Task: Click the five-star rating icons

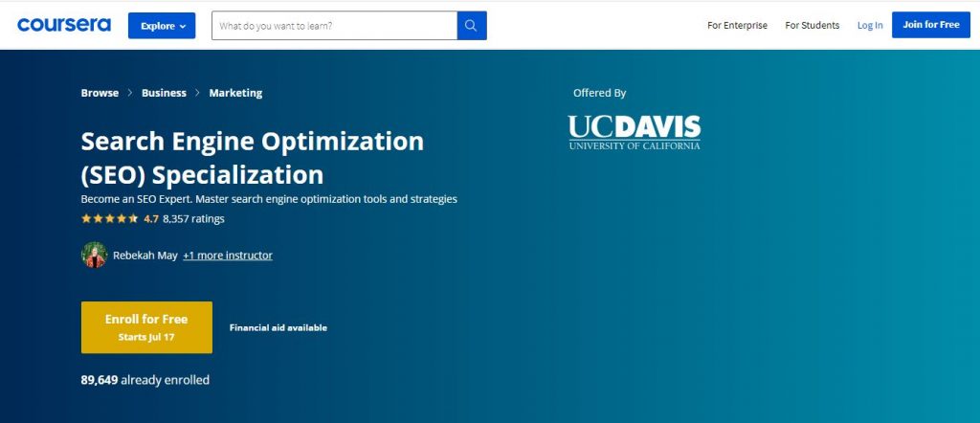Action: tap(109, 219)
